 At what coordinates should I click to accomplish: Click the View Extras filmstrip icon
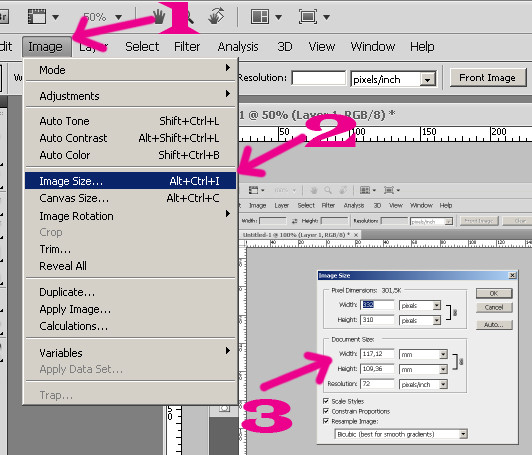37,16
